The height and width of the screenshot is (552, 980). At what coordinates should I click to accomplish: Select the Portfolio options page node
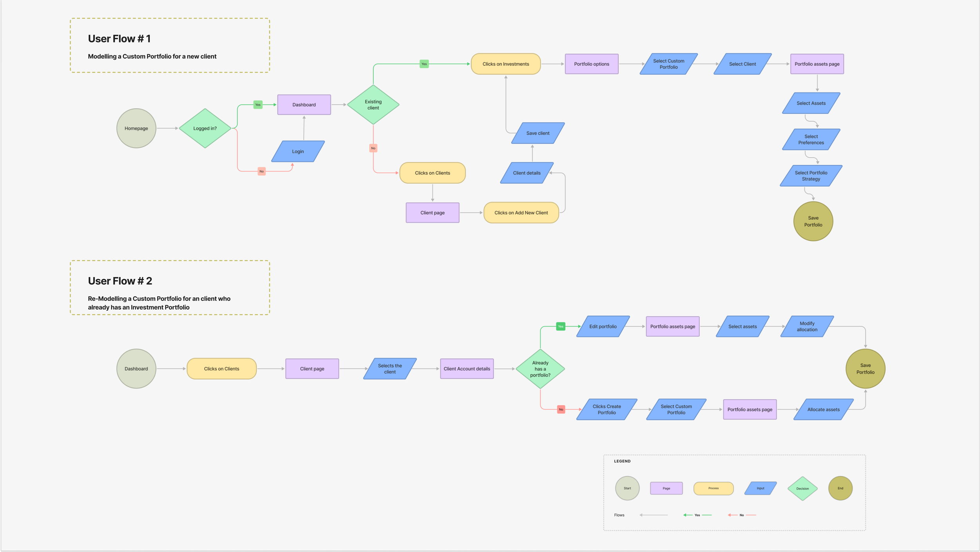click(592, 64)
